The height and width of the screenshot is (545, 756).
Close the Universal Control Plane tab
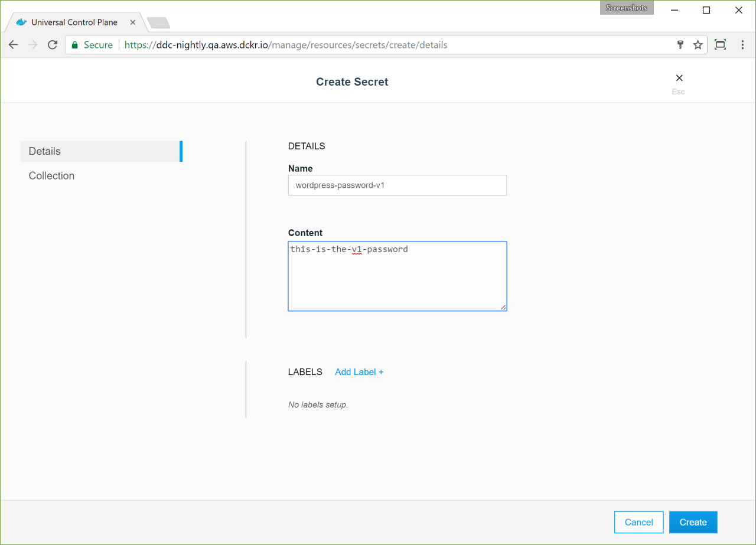pos(132,22)
